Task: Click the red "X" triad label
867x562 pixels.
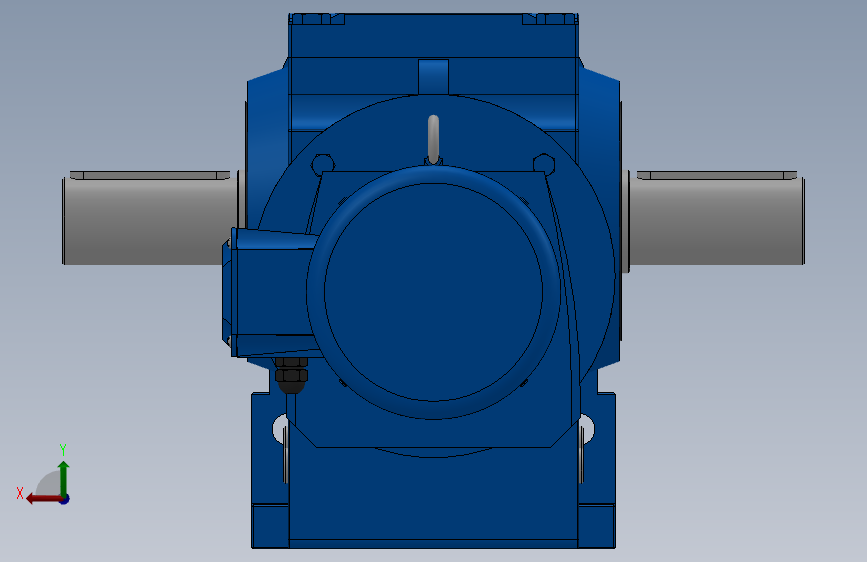Action: [20, 493]
